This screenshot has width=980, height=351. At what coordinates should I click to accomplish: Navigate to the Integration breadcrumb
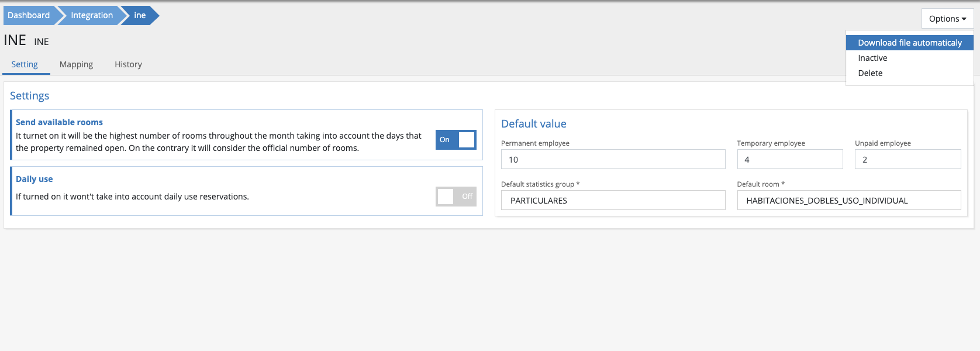[x=91, y=15]
